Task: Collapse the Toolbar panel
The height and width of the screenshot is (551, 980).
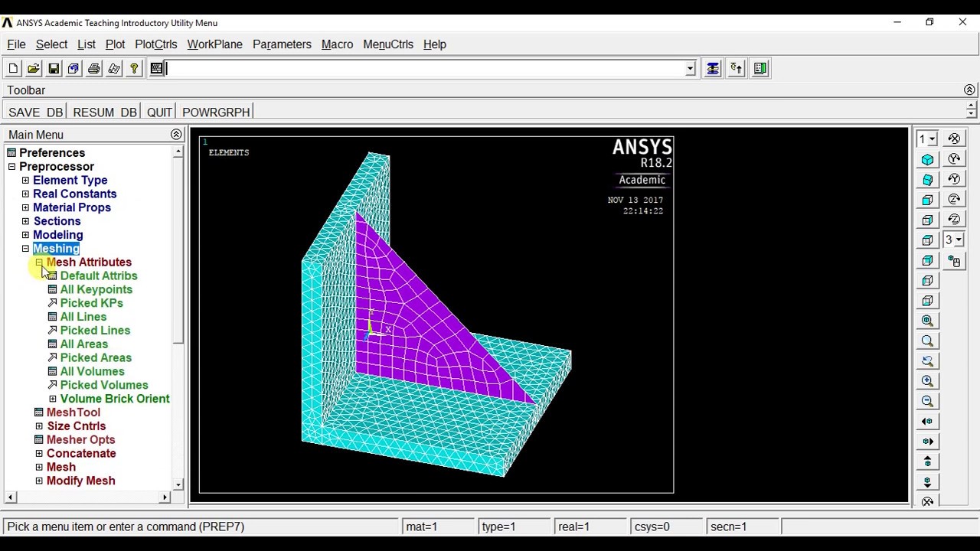Action: pyautogui.click(x=969, y=90)
